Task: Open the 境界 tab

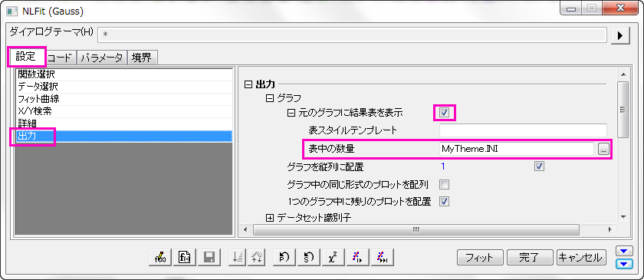Action: pos(142,58)
